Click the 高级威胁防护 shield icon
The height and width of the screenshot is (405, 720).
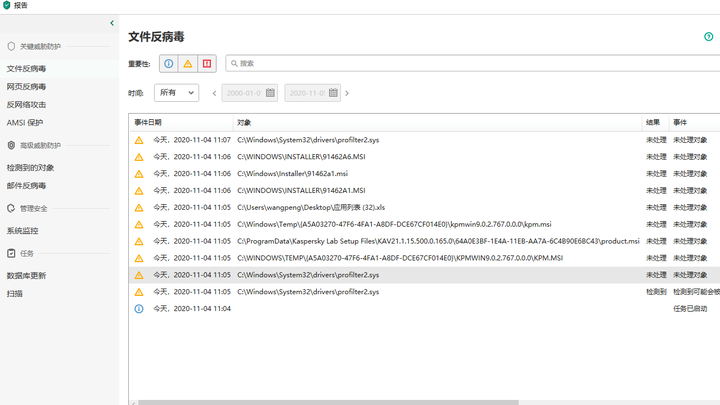click(11, 145)
